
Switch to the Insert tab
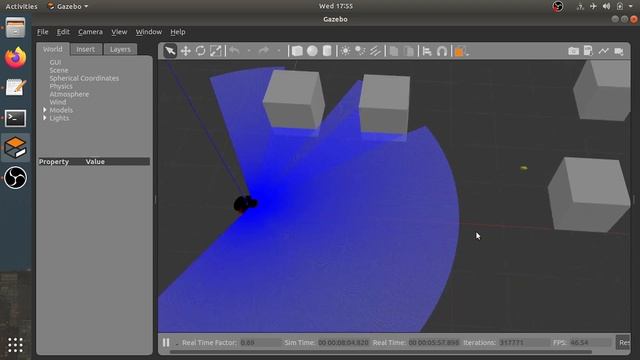click(85, 49)
